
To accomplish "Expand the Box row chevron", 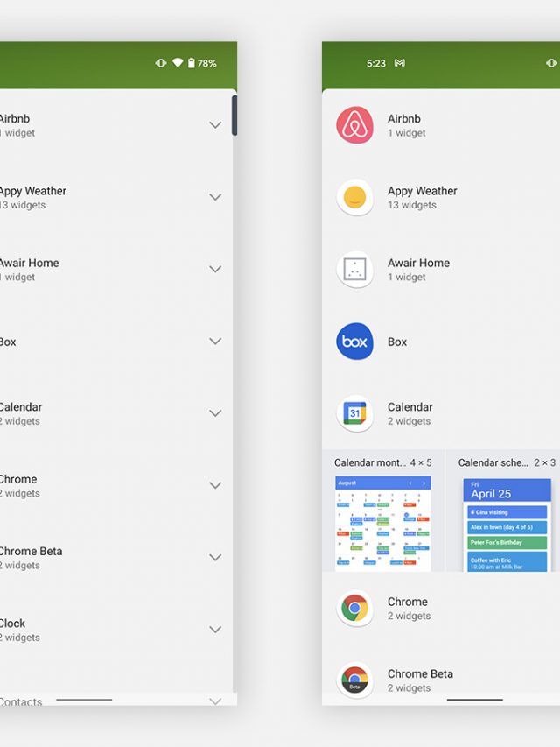I will [215, 342].
